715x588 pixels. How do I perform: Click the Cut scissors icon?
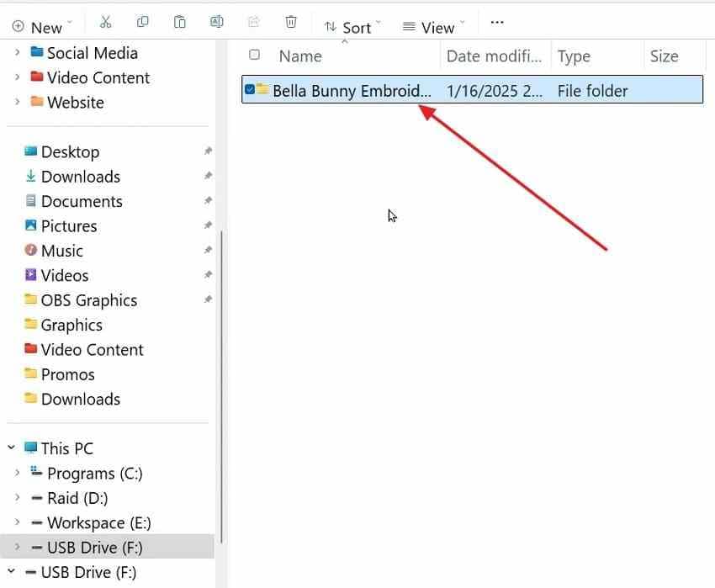pyautogui.click(x=105, y=22)
